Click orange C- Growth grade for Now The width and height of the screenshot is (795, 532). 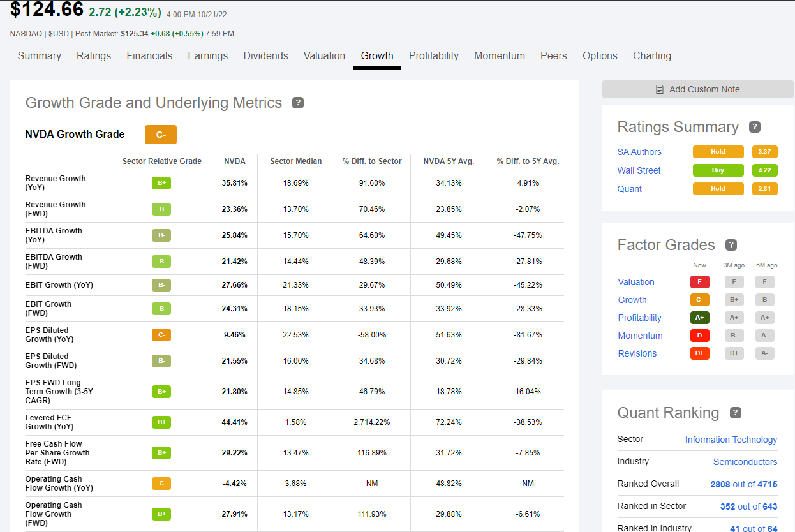(x=700, y=300)
